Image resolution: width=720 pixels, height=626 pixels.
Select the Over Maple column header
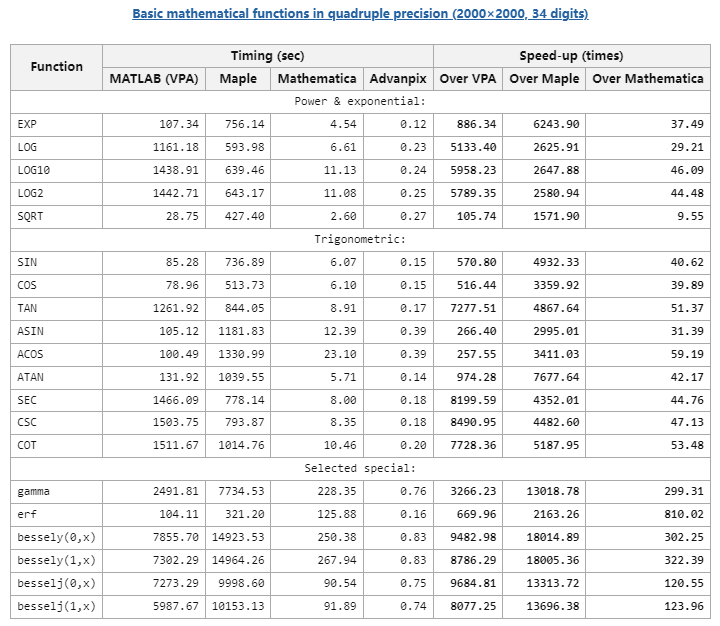point(544,79)
